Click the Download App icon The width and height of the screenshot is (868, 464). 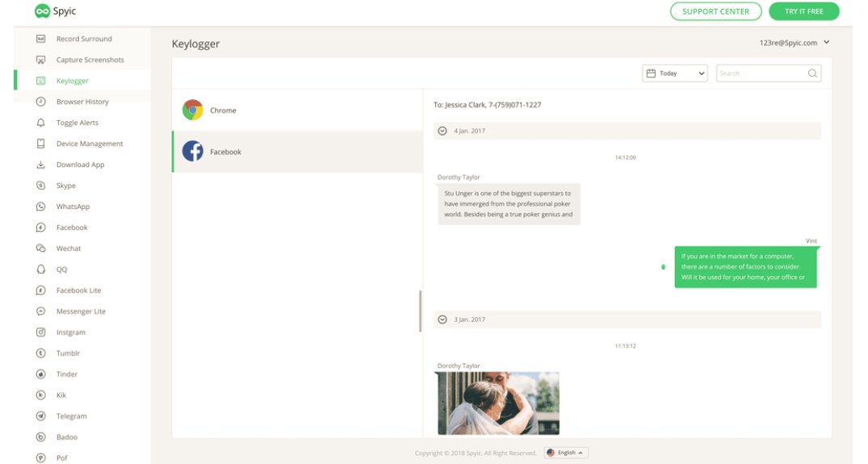point(41,165)
